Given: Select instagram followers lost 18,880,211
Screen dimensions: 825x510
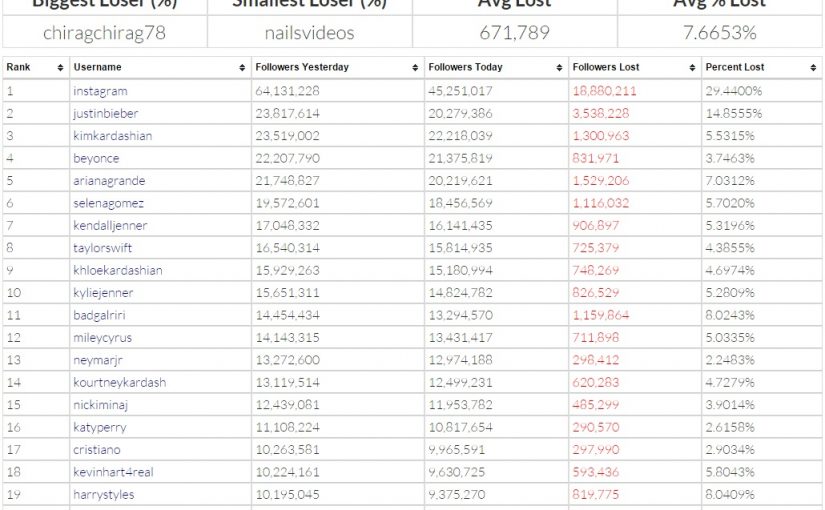Looking at the screenshot, I should pyautogui.click(x=604, y=91).
